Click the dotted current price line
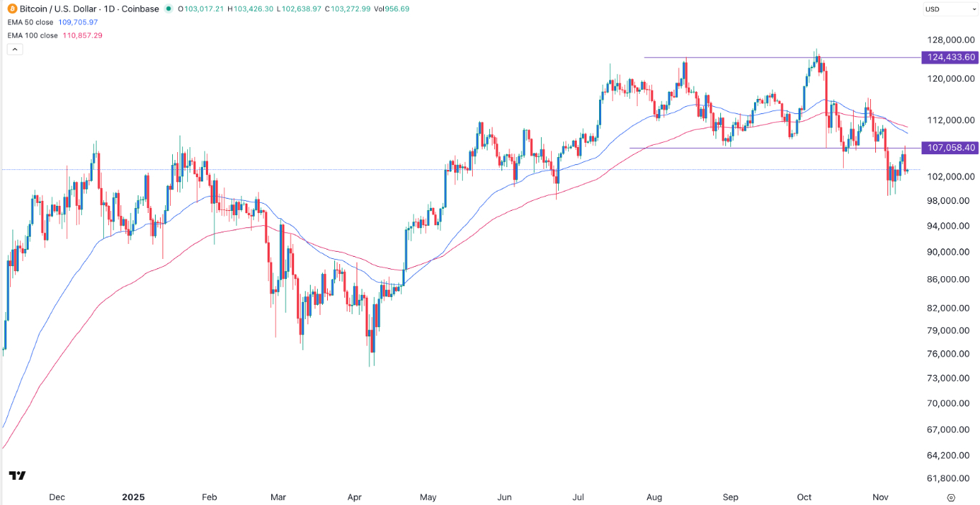Screen dimensions: 980x505 (x=287, y=169)
